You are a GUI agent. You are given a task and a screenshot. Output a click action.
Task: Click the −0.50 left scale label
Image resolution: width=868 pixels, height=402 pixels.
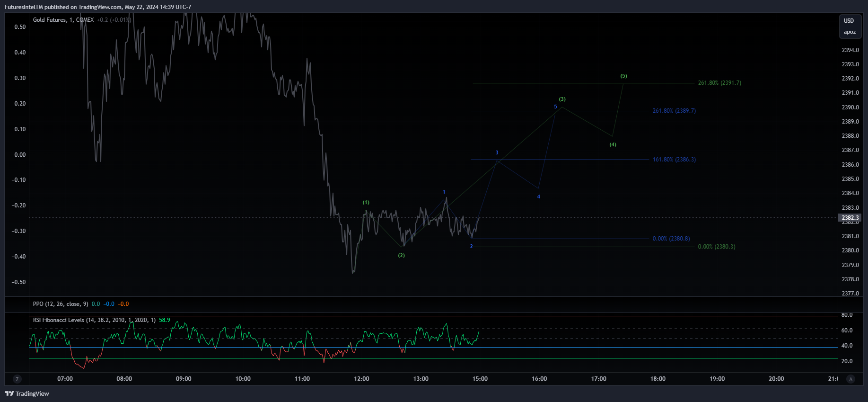[18, 282]
